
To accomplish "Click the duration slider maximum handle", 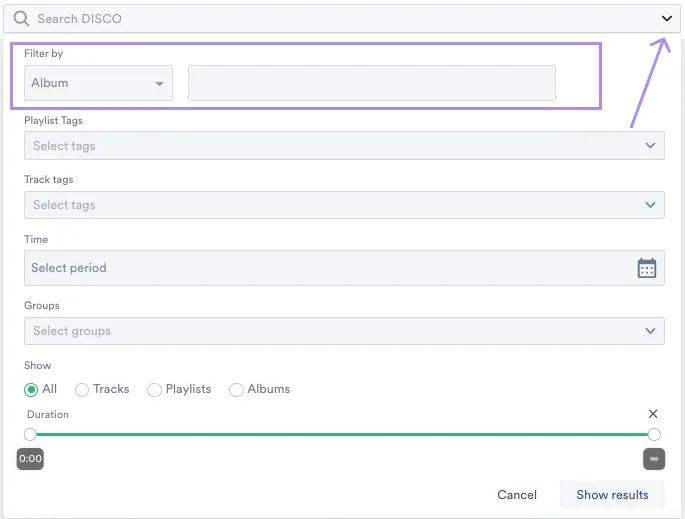I will (x=654, y=434).
